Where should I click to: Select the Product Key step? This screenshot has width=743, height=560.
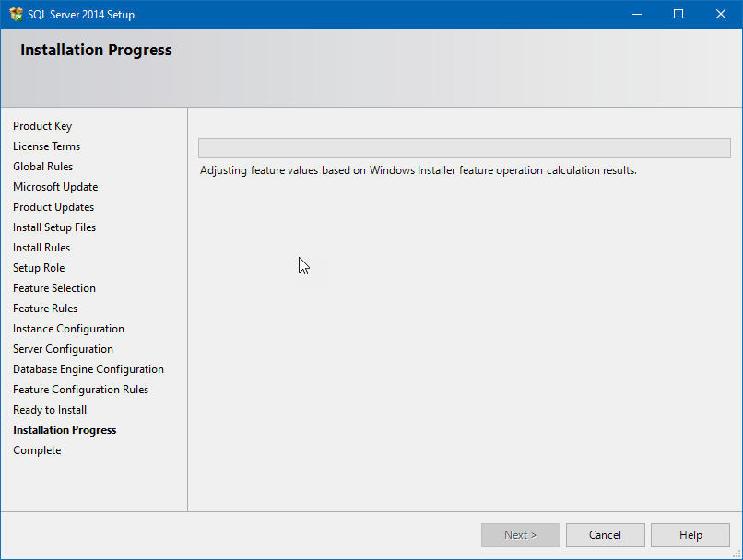tap(42, 126)
